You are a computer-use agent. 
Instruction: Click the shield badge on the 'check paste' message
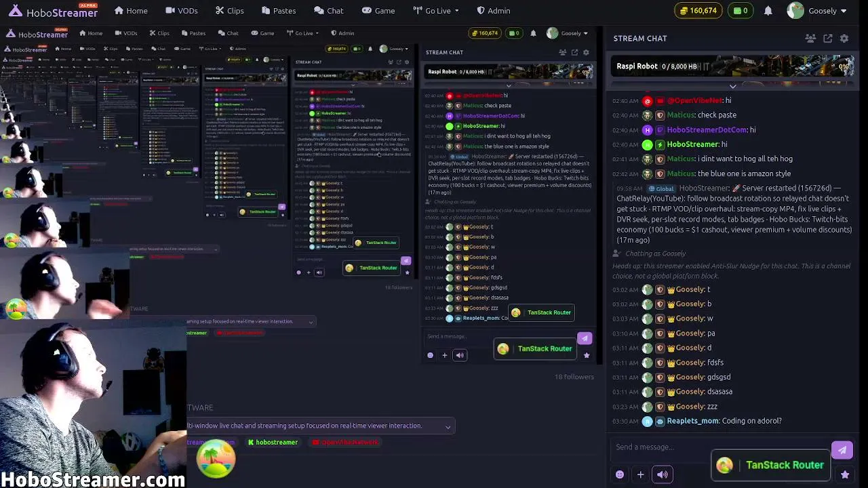click(x=660, y=115)
